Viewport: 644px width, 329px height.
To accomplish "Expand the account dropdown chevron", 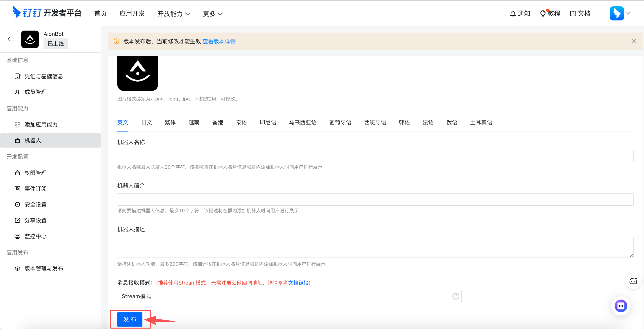I will click(x=628, y=13).
